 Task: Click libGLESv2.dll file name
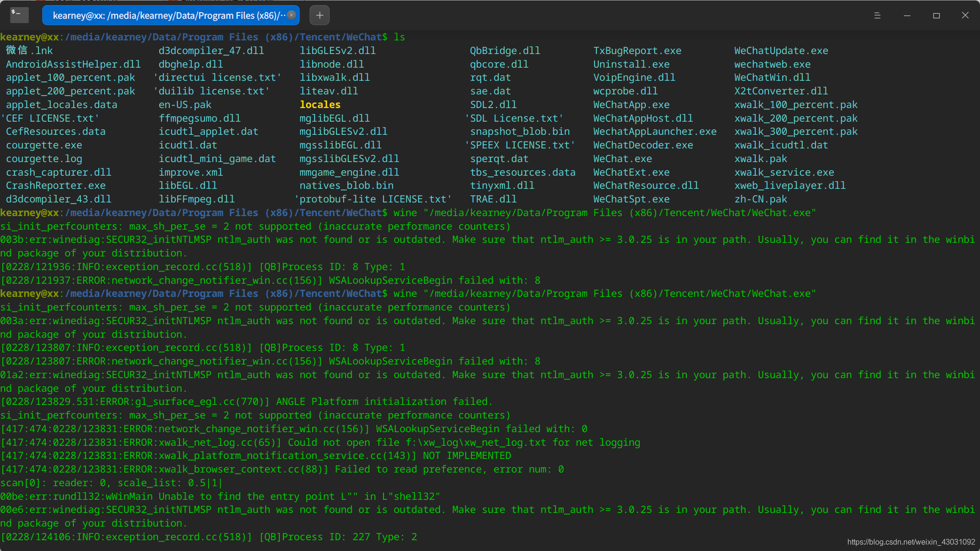point(337,50)
